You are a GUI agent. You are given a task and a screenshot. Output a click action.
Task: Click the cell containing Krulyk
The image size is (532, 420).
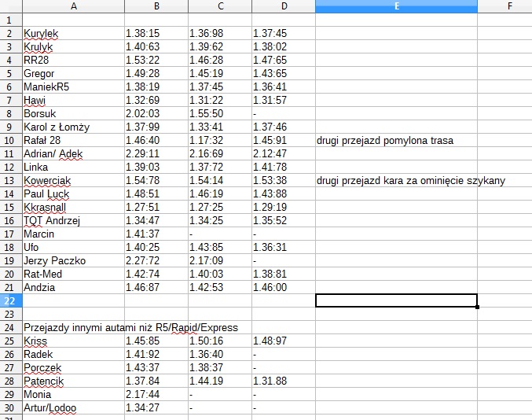point(73,46)
